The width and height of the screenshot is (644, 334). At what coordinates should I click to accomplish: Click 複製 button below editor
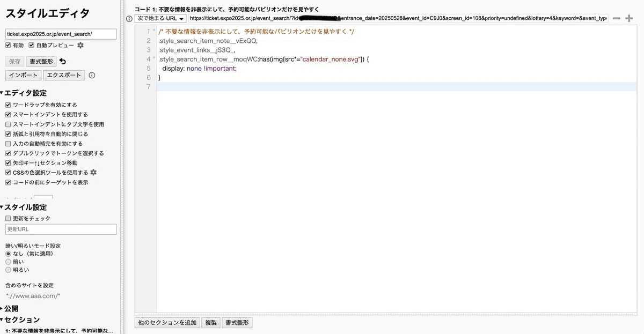[211, 323]
